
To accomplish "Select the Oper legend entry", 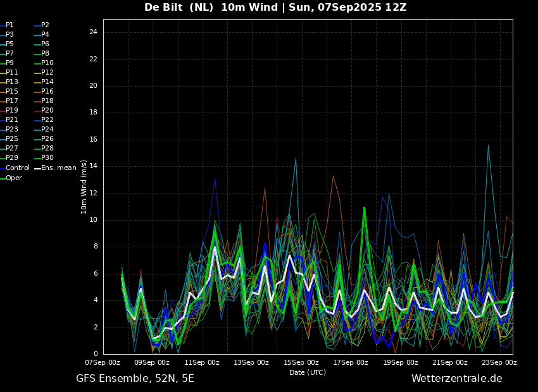I will [x=14, y=178].
